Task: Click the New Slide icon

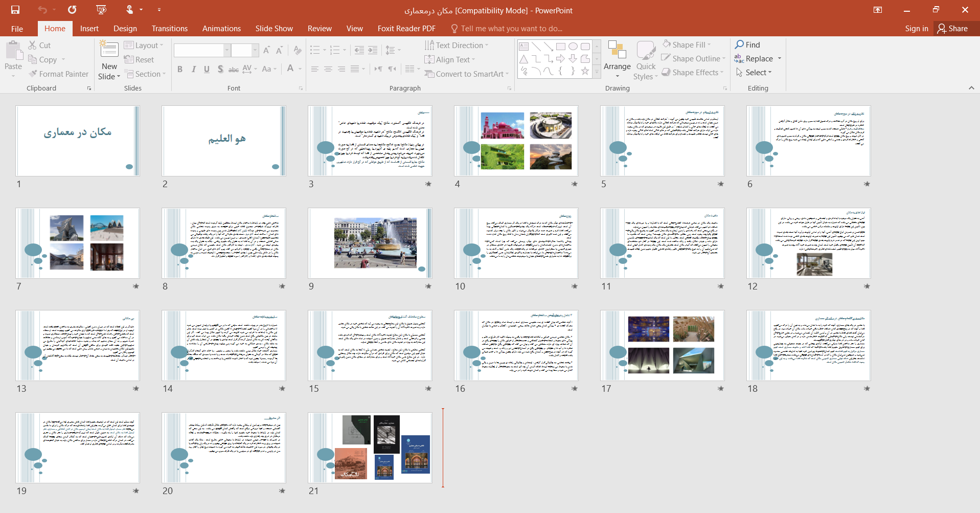Action: pos(109,50)
